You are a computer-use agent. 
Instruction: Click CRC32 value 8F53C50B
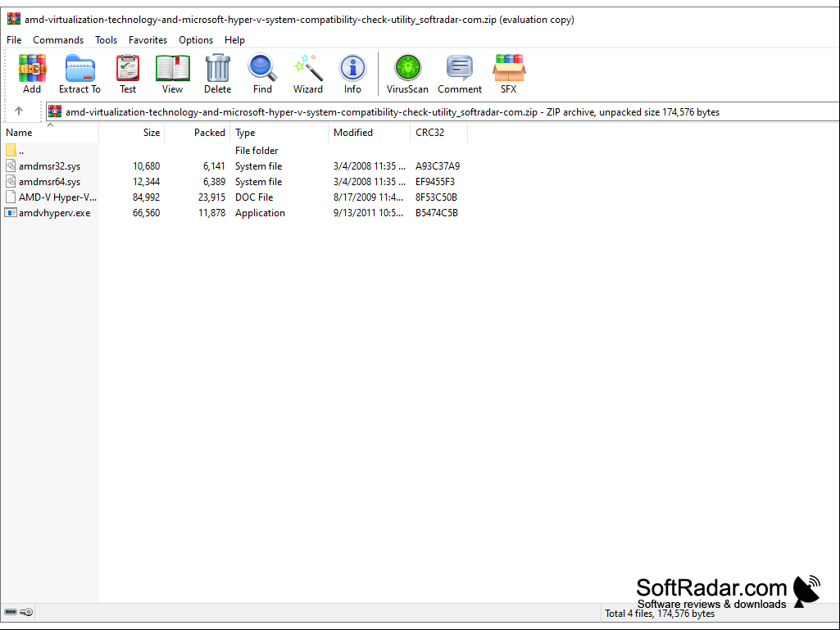coord(436,197)
